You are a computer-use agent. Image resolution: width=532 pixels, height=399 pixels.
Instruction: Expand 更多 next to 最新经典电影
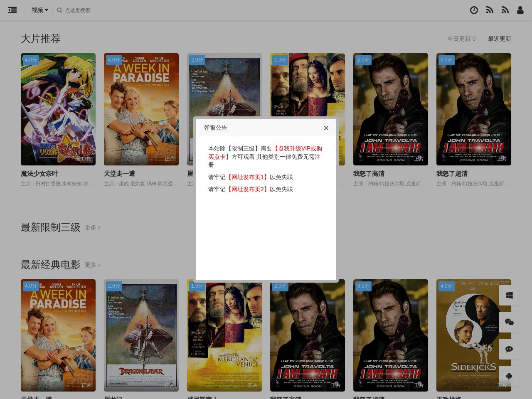click(92, 265)
